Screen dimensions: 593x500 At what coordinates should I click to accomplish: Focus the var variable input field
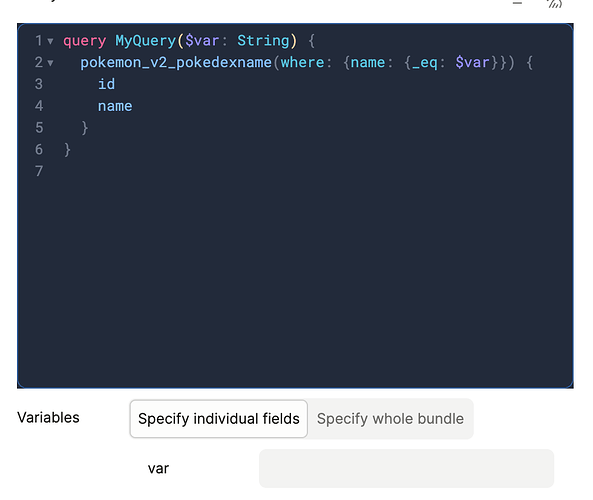[406, 468]
